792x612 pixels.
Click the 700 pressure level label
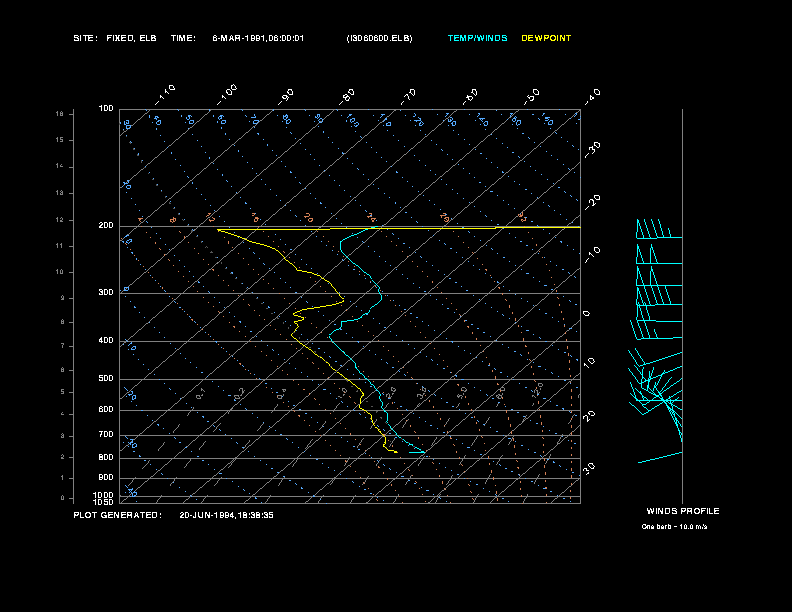pyautogui.click(x=106, y=435)
